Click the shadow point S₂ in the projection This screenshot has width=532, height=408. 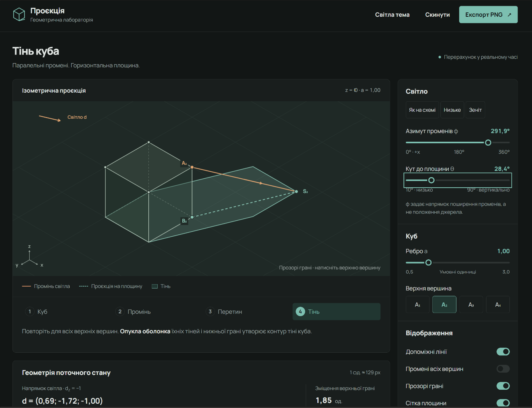pyautogui.click(x=296, y=191)
